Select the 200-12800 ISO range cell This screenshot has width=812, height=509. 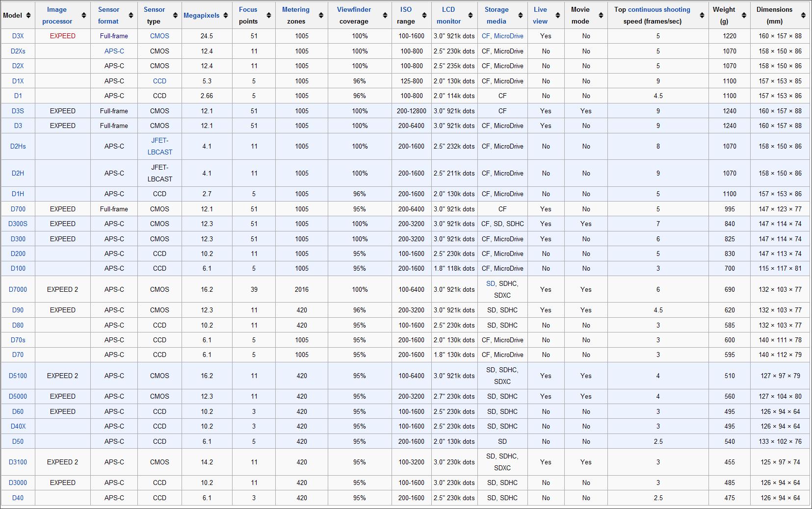point(412,111)
